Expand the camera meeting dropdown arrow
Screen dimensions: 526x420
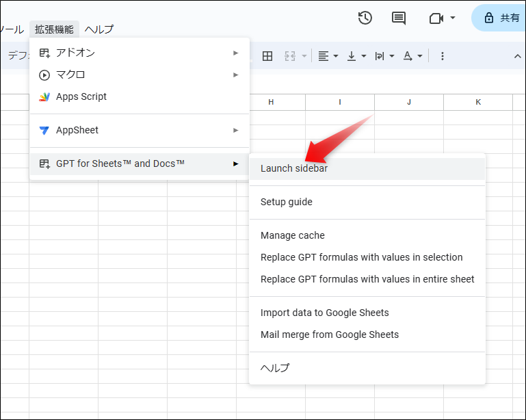(x=453, y=18)
